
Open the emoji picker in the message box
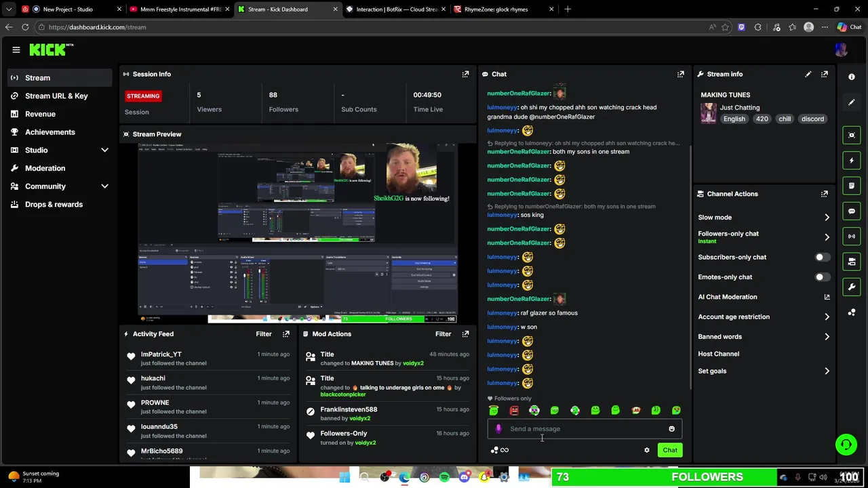click(x=671, y=429)
